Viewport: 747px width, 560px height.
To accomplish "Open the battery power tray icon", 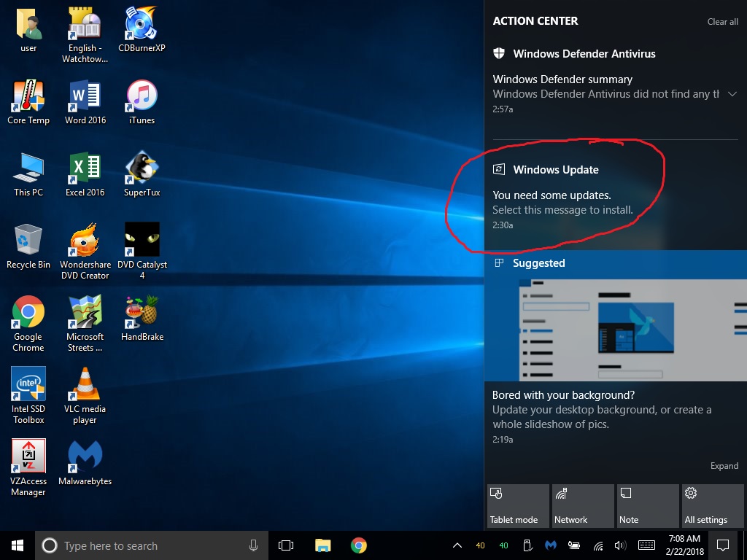I will [x=574, y=545].
